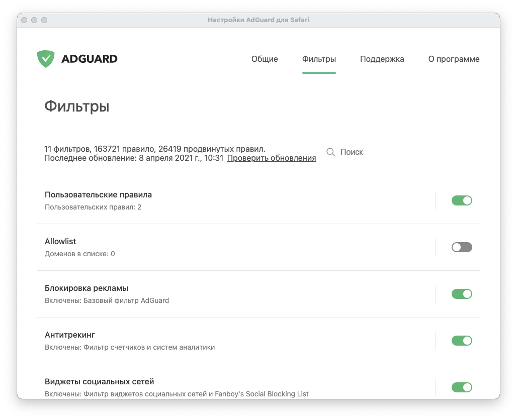
Task: Click the 11 фильтров, 163721 правило summary
Action: [154, 149]
